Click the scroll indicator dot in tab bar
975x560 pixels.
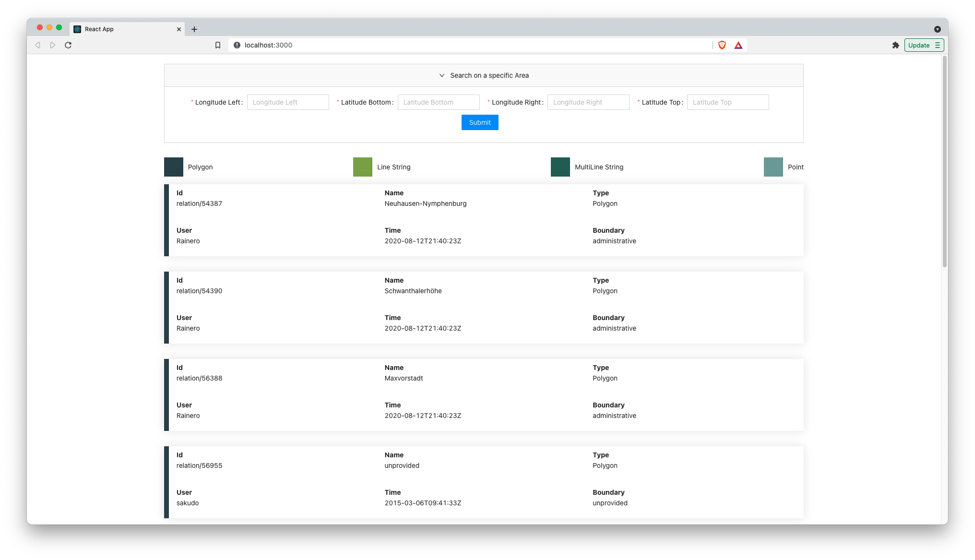pyautogui.click(x=937, y=29)
